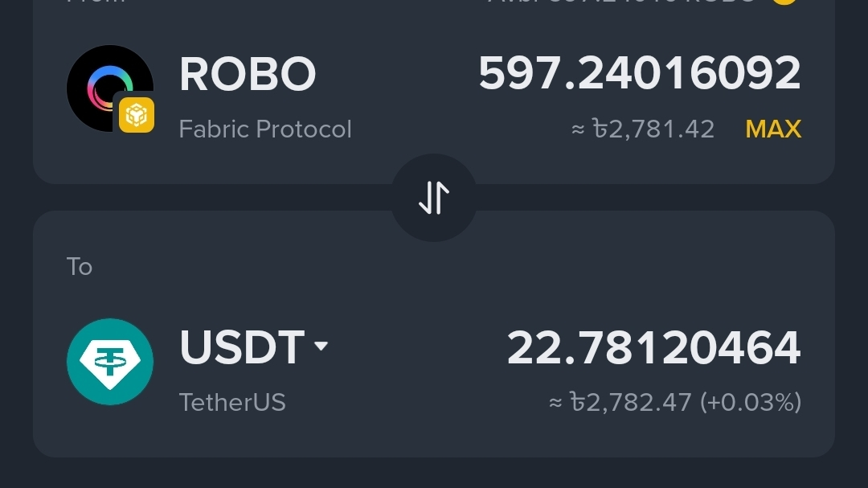868x488 pixels.
Task: Tap the available ROBO balance text
Action: 623,2
